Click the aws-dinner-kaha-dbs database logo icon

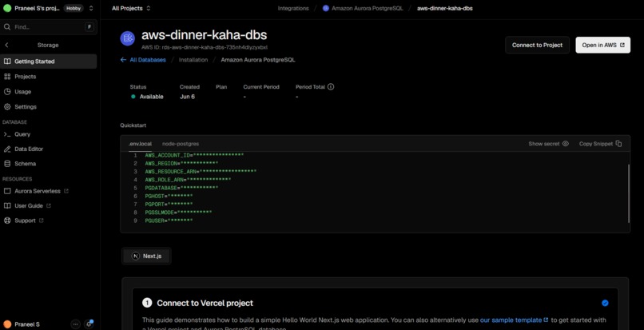pos(128,38)
